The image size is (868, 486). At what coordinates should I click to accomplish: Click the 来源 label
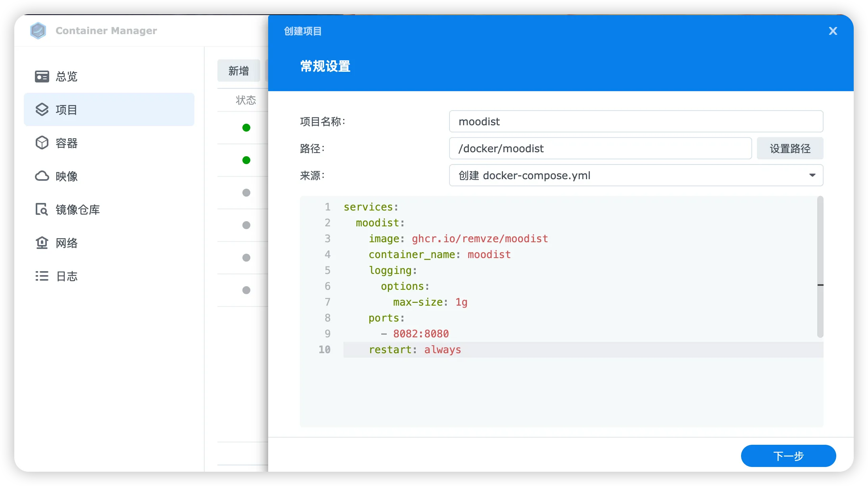[x=312, y=176]
